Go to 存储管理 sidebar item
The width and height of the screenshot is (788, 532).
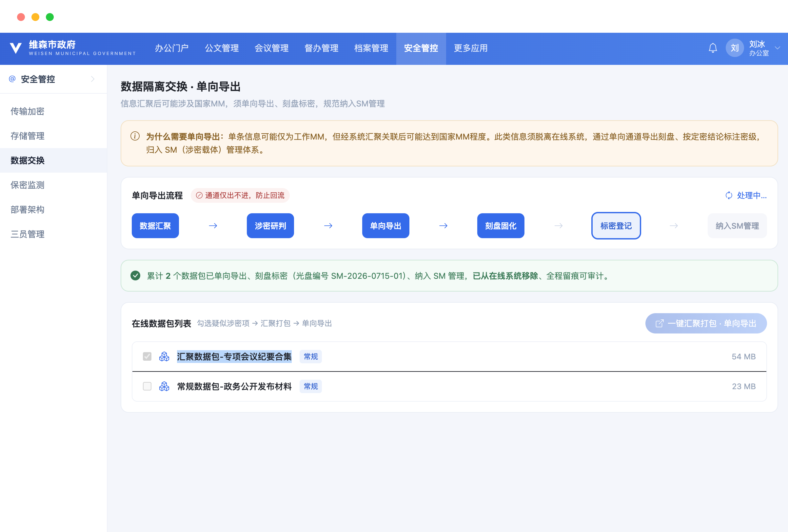point(53,136)
